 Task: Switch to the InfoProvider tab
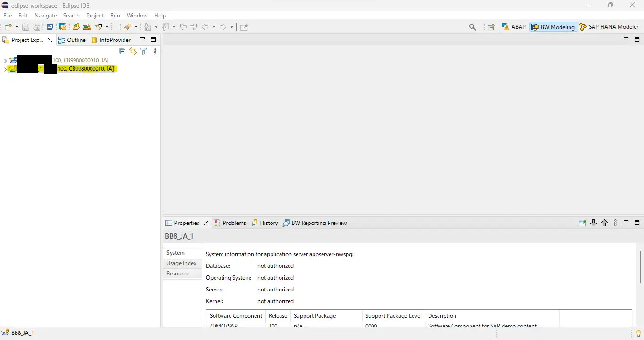111,40
